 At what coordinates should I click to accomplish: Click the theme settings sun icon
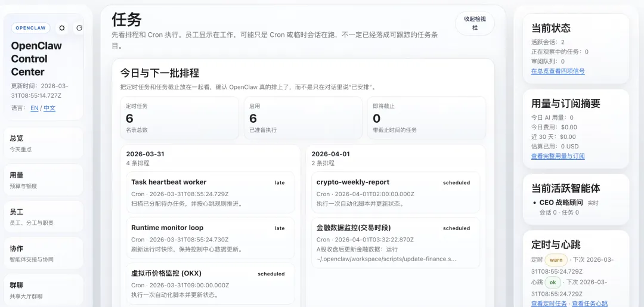[62, 28]
